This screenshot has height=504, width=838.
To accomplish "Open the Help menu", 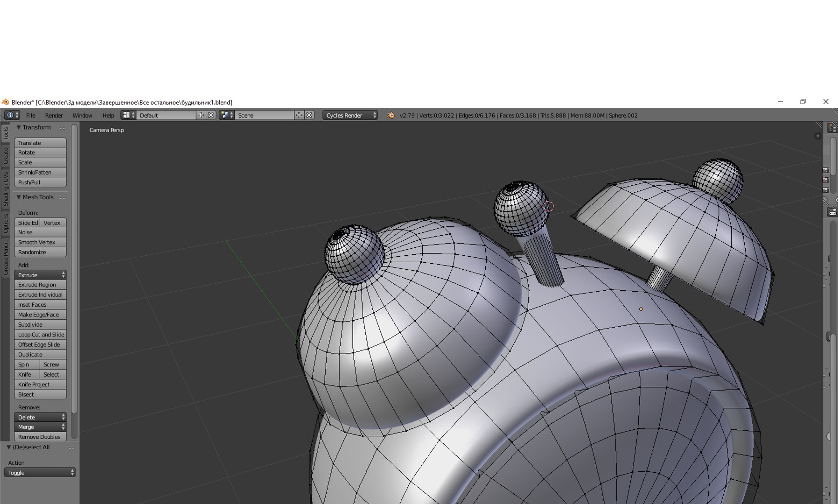I will pyautogui.click(x=108, y=115).
